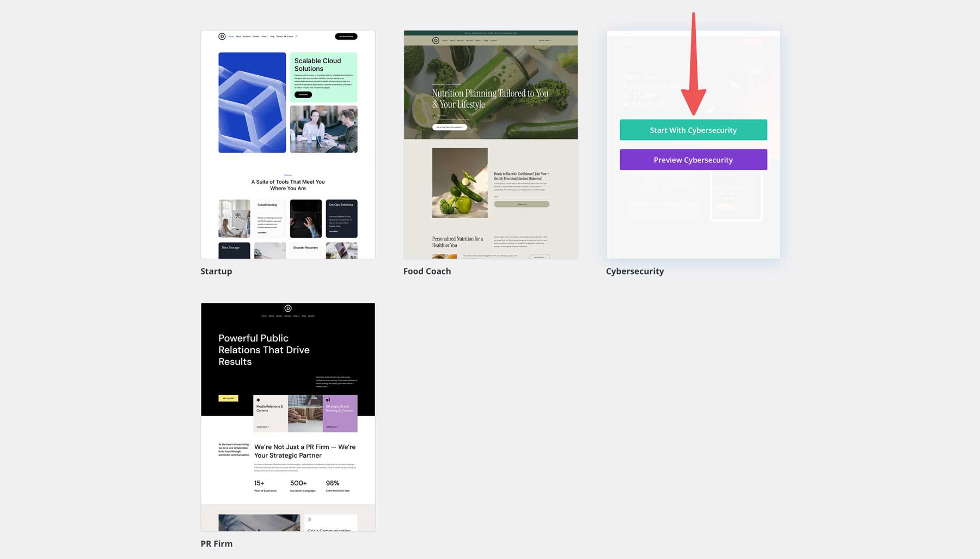Select the search icon in the Startup navbar

coord(297,36)
